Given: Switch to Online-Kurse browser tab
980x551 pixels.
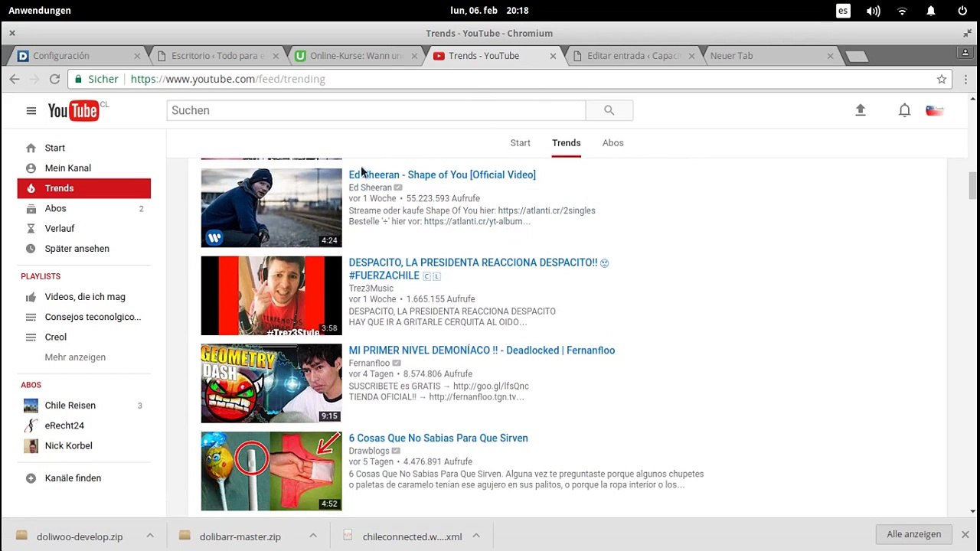Looking at the screenshot, I should [356, 56].
